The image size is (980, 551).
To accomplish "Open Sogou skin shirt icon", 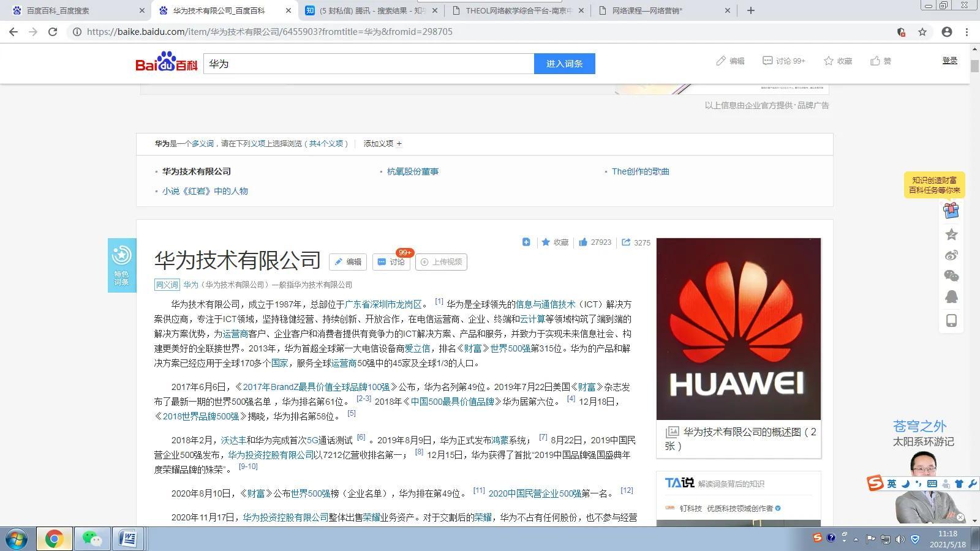I will click(959, 484).
